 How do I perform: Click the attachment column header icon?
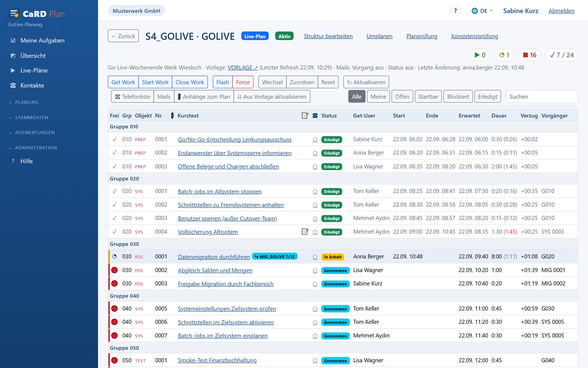pos(172,116)
